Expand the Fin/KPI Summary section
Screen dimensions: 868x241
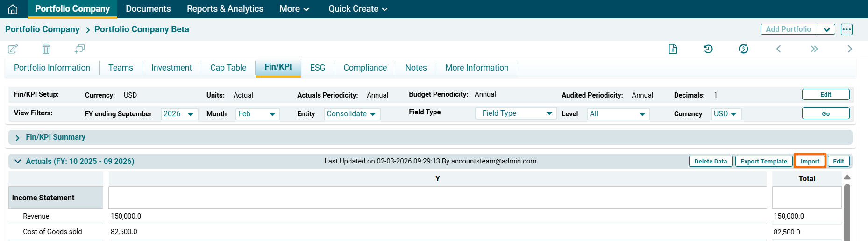[x=18, y=137]
